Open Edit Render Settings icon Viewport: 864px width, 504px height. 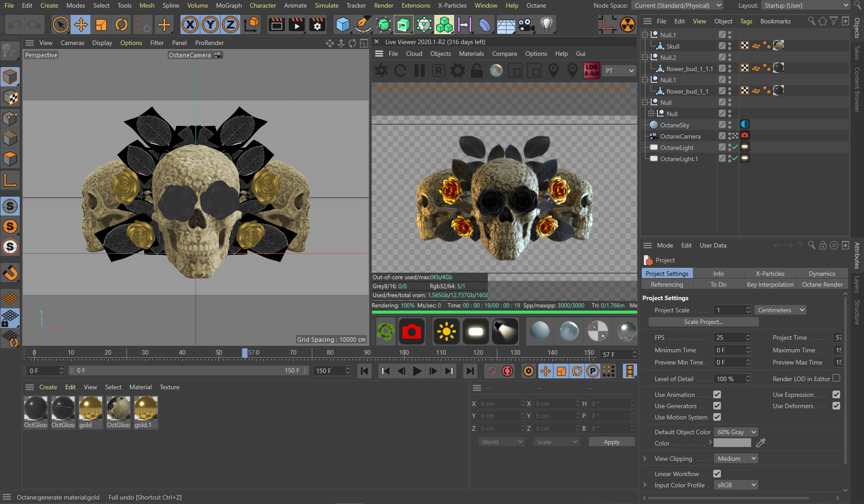(317, 25)
